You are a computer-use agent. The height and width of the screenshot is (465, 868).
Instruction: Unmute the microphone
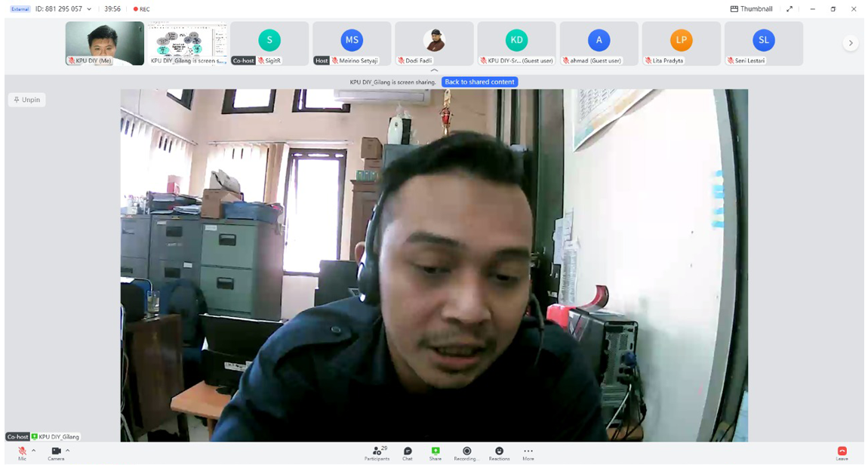[22, 451]
